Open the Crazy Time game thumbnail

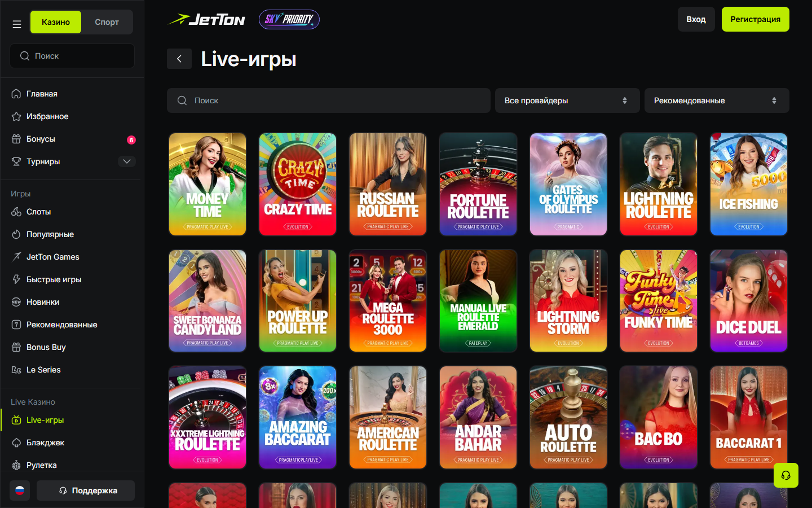click(298, 184)
